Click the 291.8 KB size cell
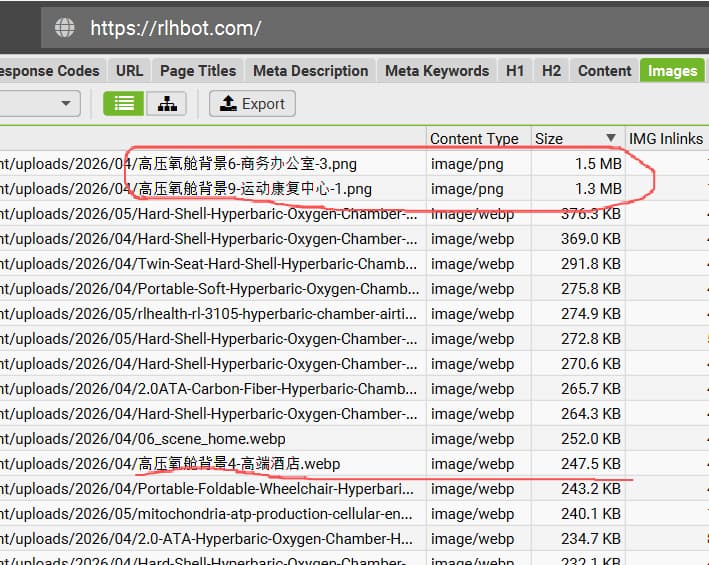This screenshot has width=709, height=565. (578, 264)
